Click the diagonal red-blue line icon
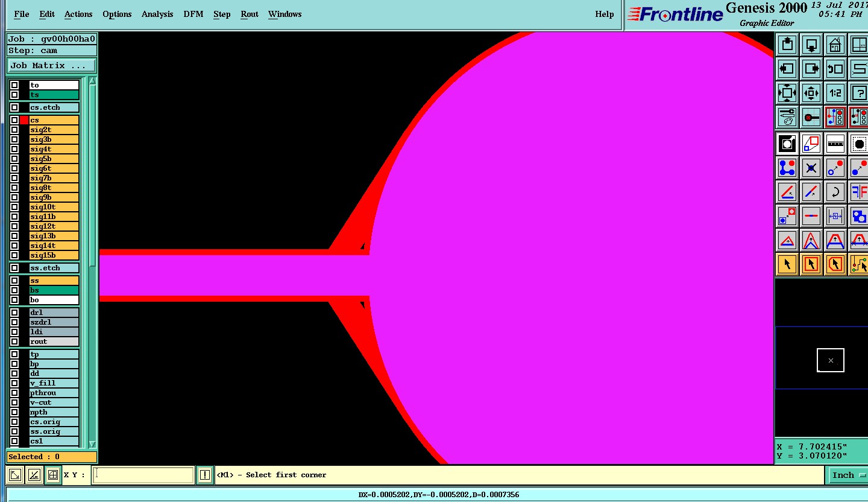 pyautogui.click(x=811, y=192)
